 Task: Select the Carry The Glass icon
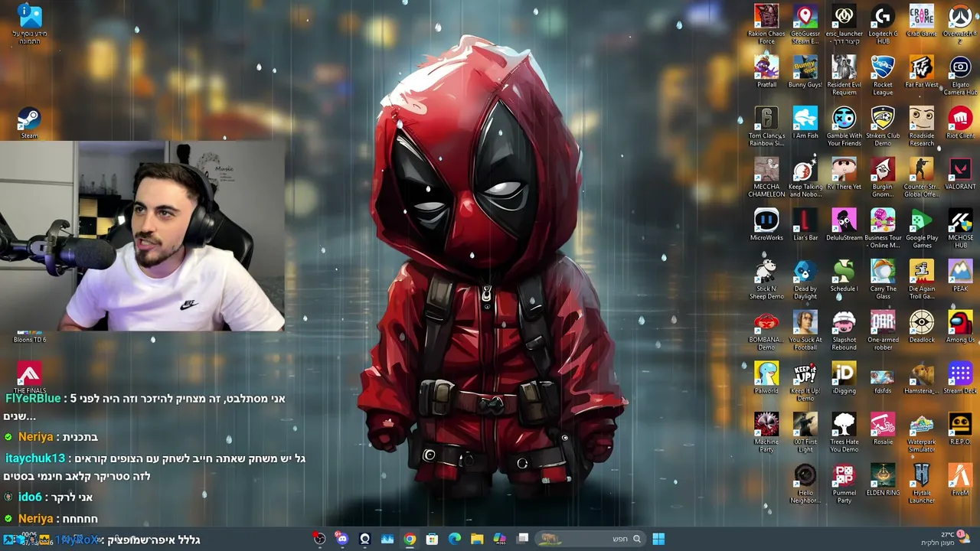pos(883,279)
